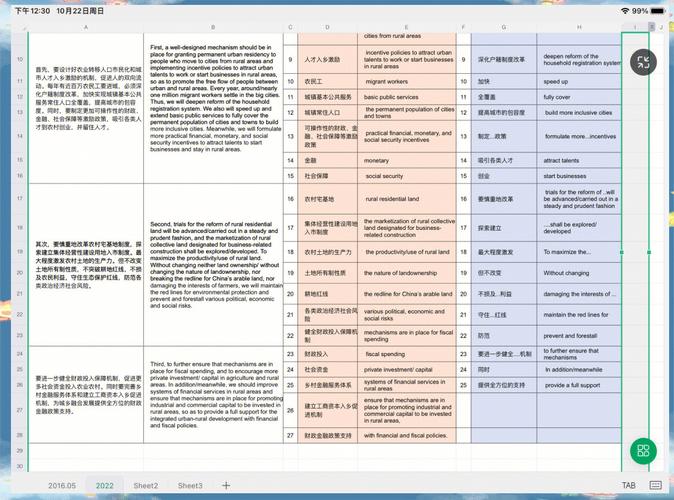Click the cell 'the productivity/use of rural land'

(407, 252)
